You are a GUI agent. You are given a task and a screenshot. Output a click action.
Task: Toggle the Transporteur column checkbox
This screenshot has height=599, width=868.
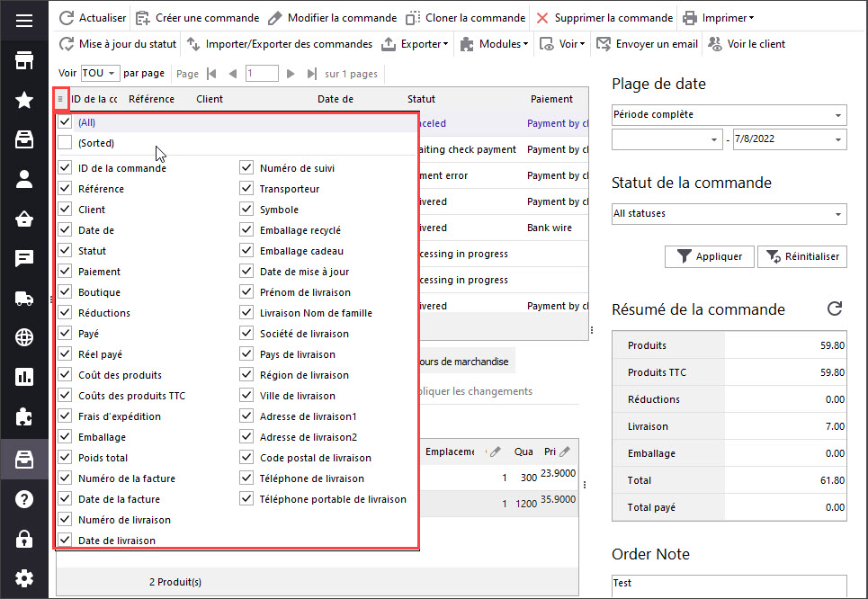[246, 188]
